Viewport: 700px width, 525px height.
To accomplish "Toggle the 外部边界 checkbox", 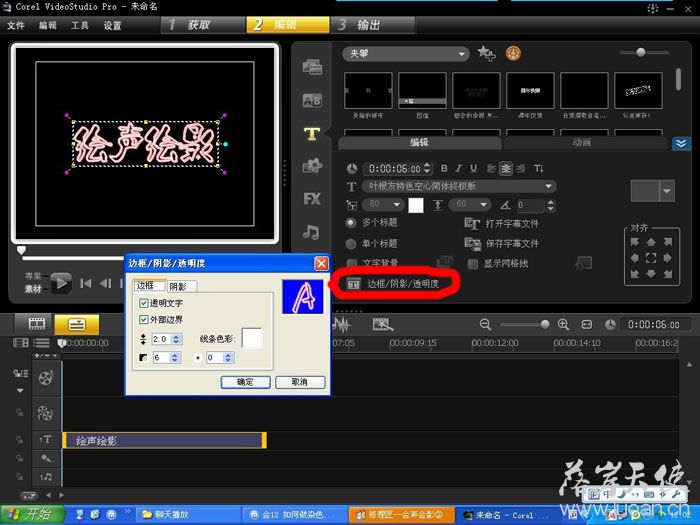I will 143,320.
